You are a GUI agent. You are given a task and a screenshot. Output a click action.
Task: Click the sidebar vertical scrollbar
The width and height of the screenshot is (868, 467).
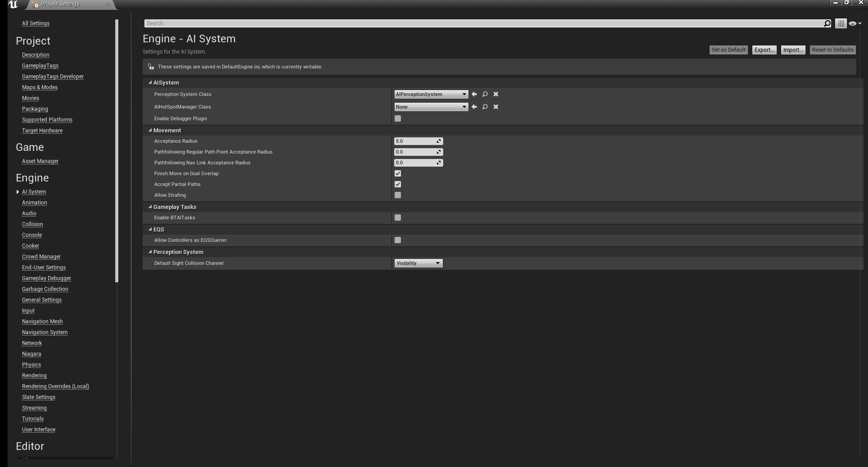[x=117, y=151]
